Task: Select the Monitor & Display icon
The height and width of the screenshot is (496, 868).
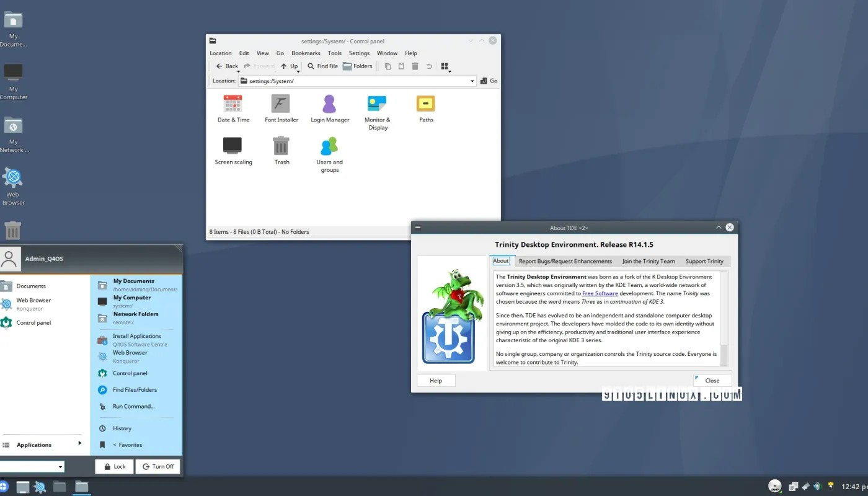Action: click(x=377, y=105)
